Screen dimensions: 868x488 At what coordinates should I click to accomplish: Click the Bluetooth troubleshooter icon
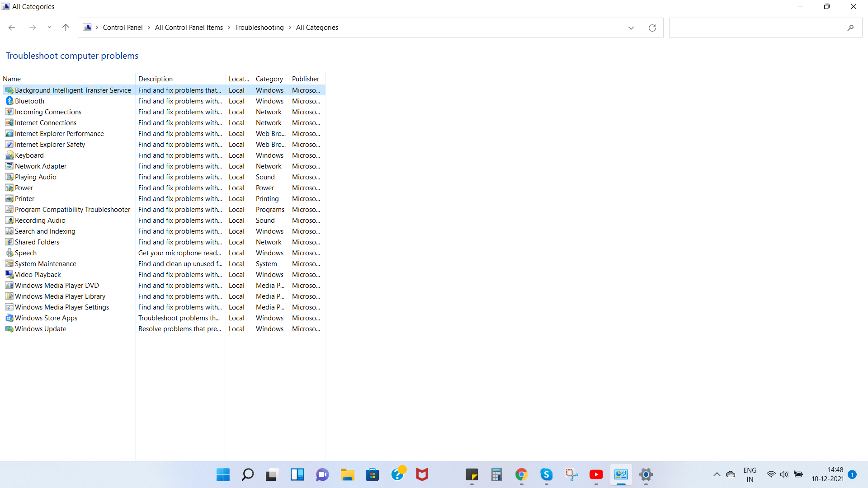tap(9, 101)
